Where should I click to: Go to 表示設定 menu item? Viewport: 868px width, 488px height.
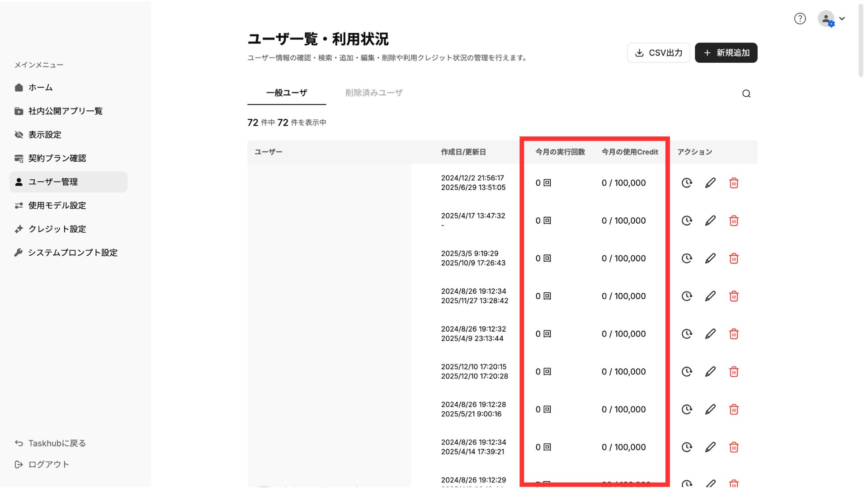pos(44,135)
